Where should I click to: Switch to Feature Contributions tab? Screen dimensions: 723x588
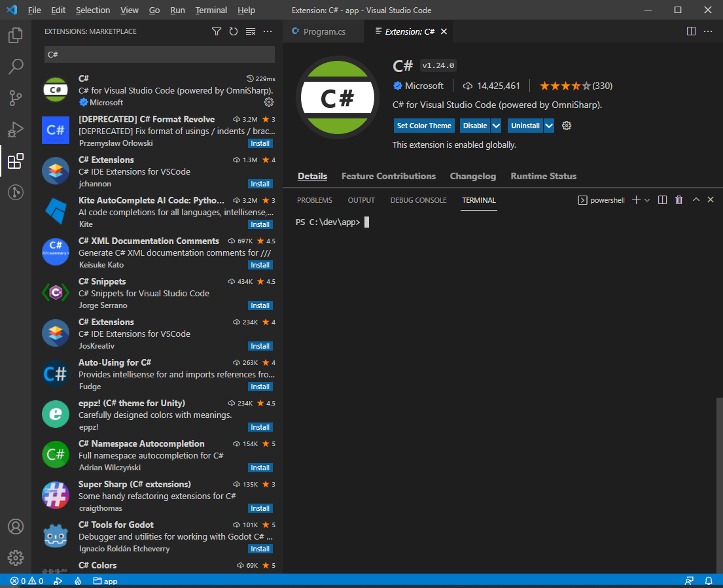click(x=388, y=176)
